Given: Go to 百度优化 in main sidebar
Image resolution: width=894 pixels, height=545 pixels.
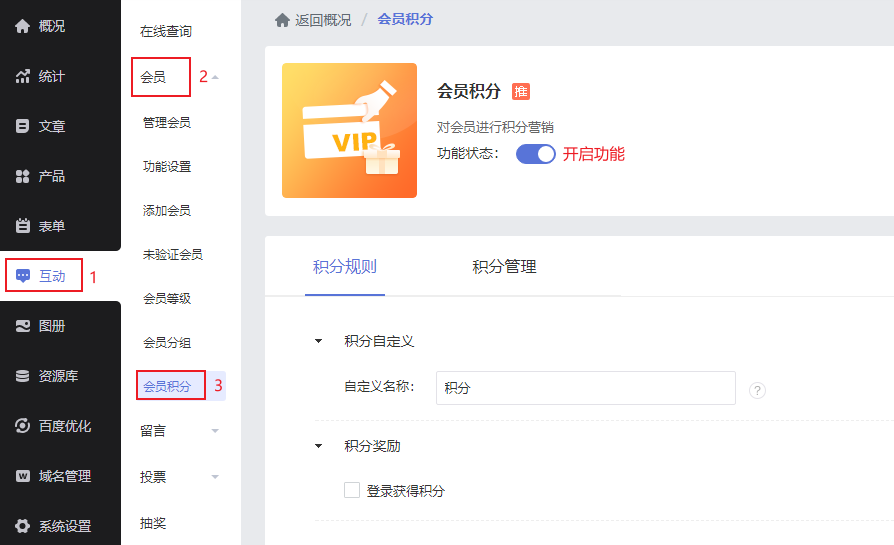Looking at the screenshot, I should (x=64, y=426).
